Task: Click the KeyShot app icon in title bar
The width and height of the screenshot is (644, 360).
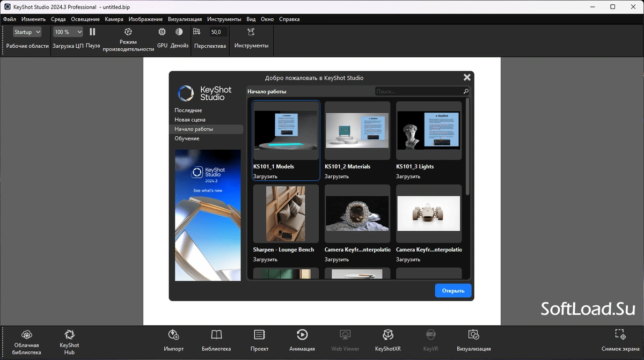Action: 8,7
